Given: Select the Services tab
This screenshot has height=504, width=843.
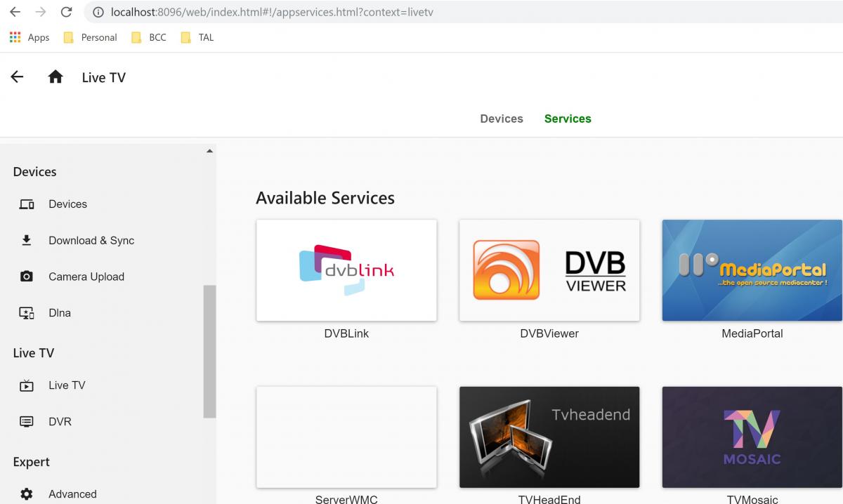Looking at the screenshot, I should click(x=568, y=119).
